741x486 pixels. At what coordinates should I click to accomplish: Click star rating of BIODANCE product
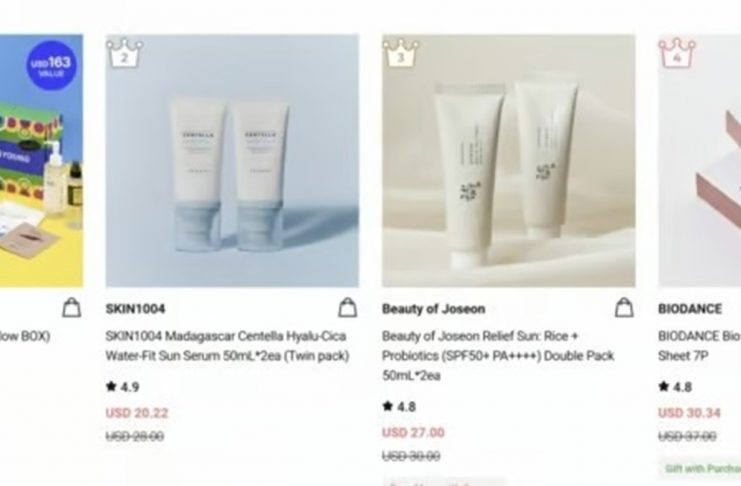pyautogui.click(x=675, y=387)
